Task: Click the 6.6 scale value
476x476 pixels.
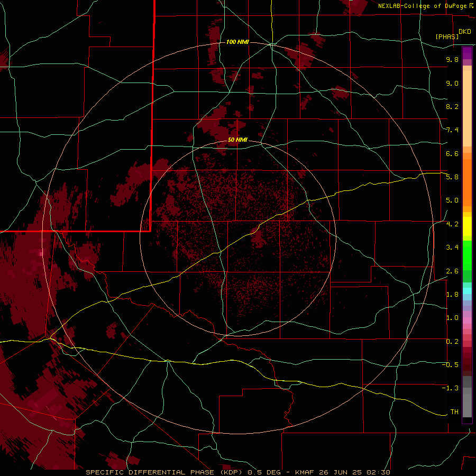Action: 452,153
